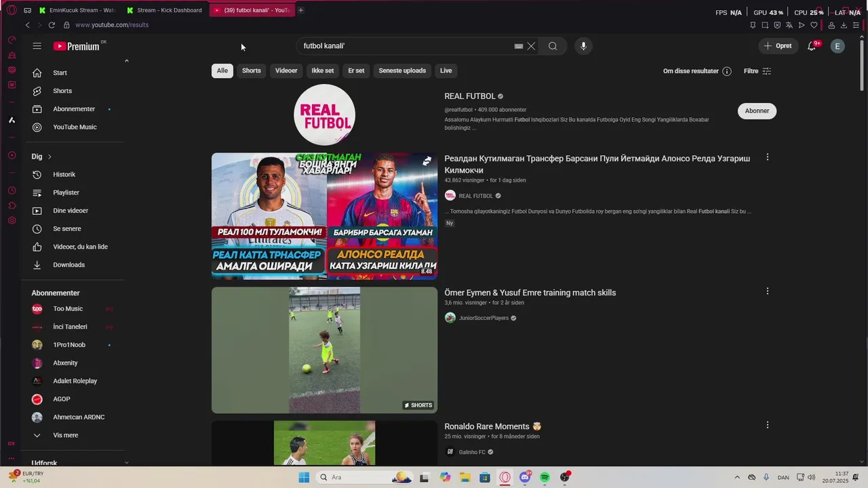The height and width of the screenshot is (488, 868).
Task: Open the Filtre options panel
Action: click(x=757, y=71)
